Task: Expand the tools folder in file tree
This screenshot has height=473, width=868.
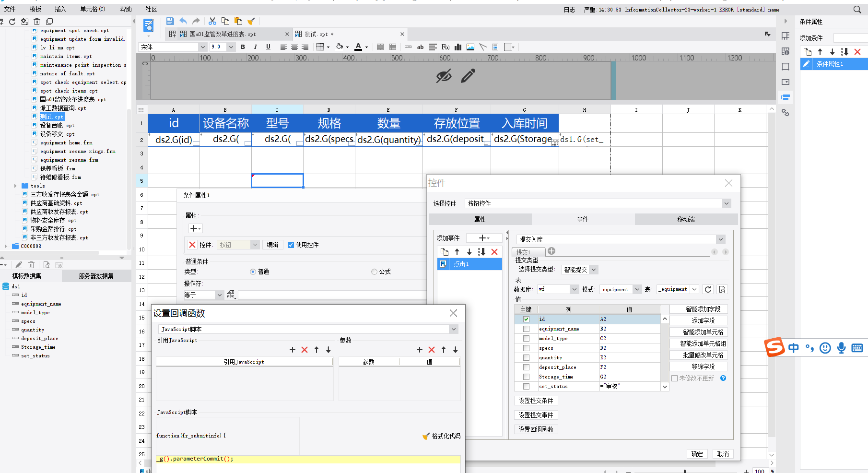Action: [x=15, y=186]
